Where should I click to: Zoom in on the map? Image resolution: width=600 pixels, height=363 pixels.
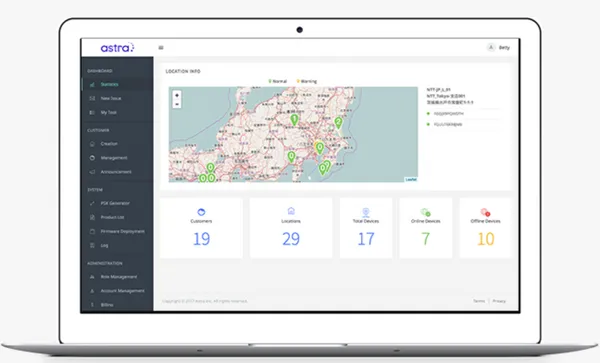tap(177, 95)
